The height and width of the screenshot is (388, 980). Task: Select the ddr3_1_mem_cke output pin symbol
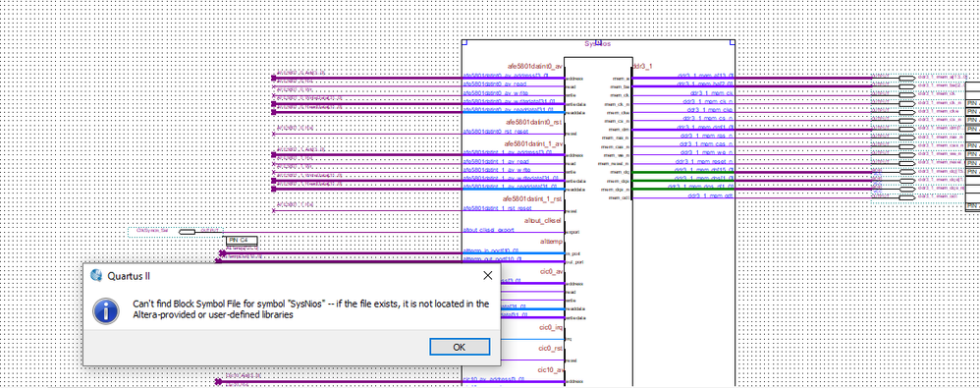point(906,111)
